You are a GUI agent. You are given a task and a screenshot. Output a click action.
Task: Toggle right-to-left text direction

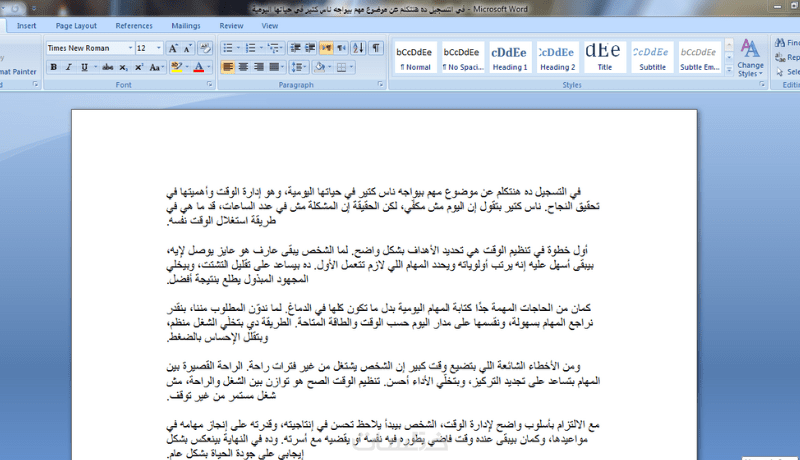coord(341,48)
